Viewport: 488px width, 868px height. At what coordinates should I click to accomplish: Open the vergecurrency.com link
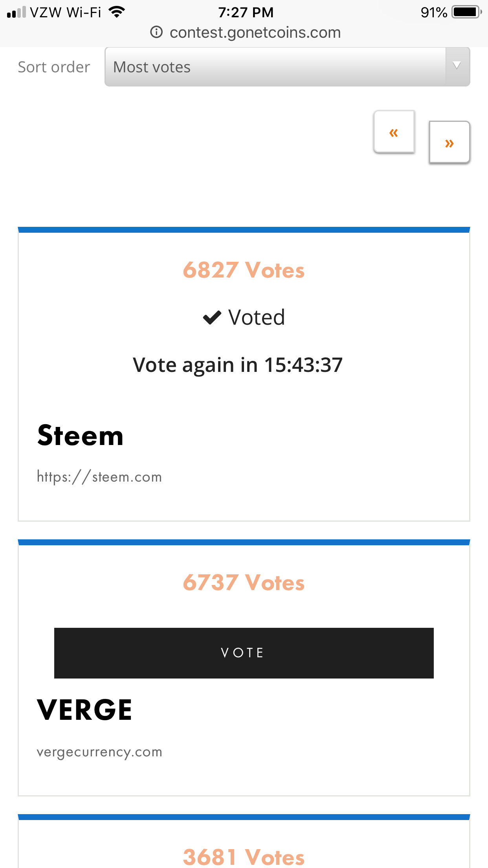click(x=99, y=752)
